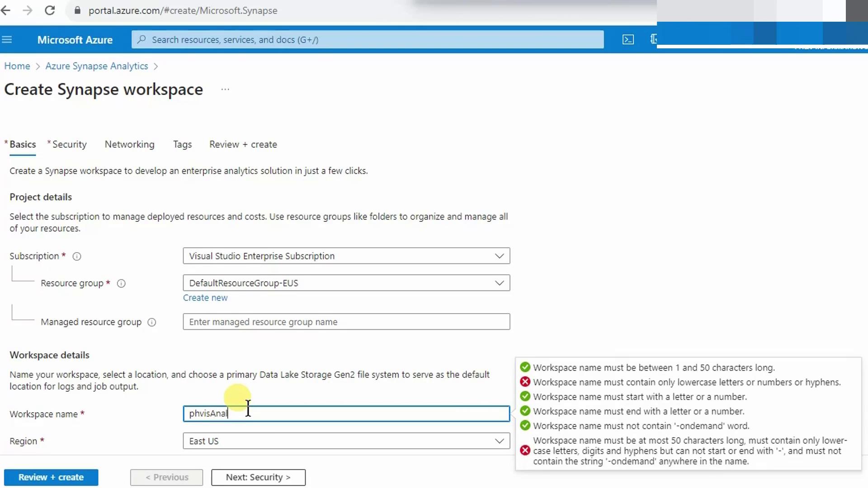Open the Tags tab
Image resolution: width=868 pixels, height=488 pixels.
[182, 145]
